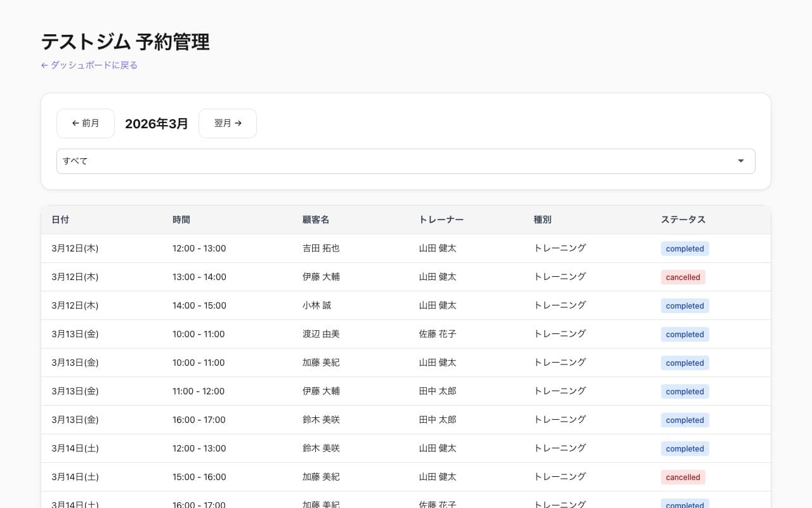Click completed badge in 吉田 拓也 row
This screenshot has width=812, height=508.
(x=685, y=249)
